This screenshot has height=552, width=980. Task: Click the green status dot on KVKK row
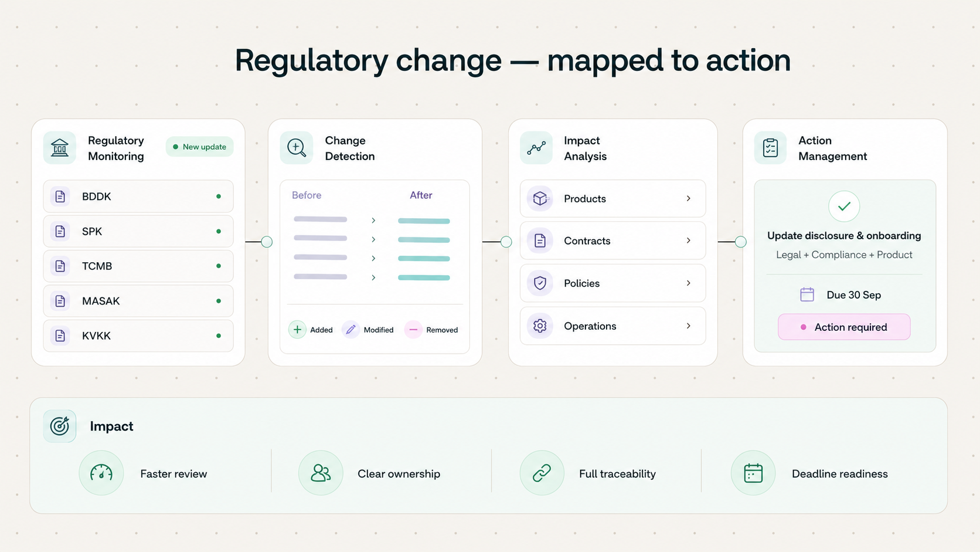click(x=219, y=336)
